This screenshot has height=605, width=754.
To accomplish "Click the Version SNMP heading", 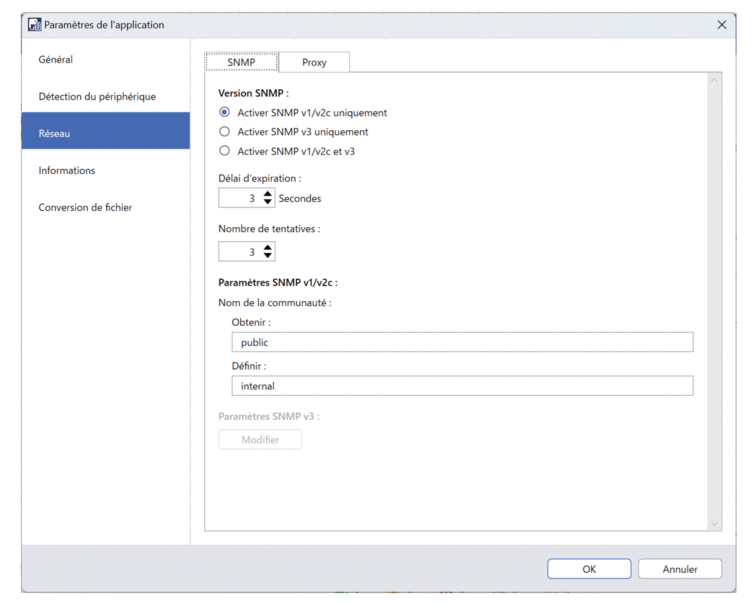I will [253, 93].
